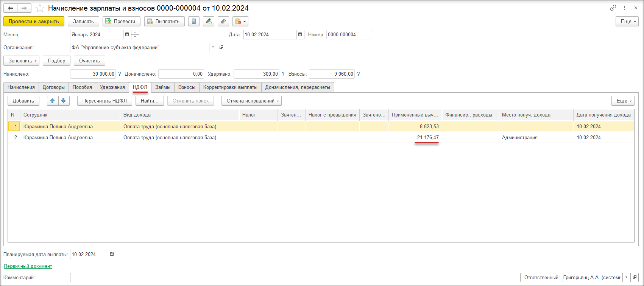
Task: Click the Добавить button
Action: tap(23, 101)
